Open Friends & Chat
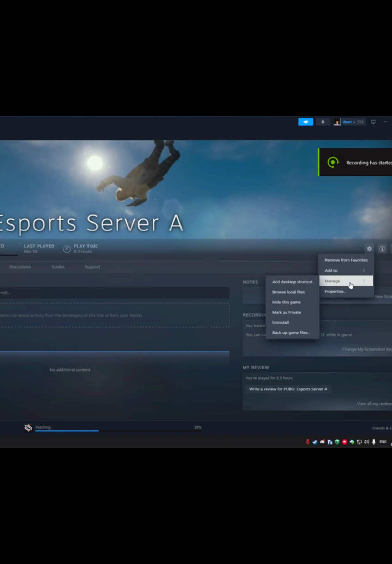This screenshot has width=392, height=564. coord(382,428)
